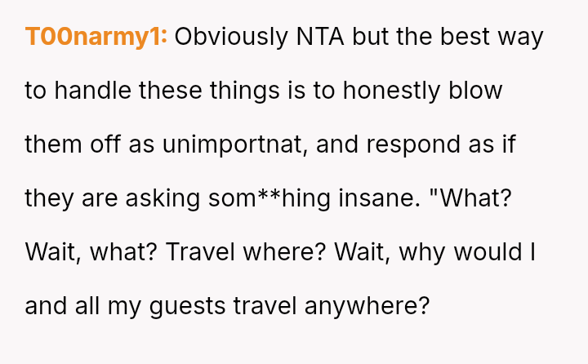This screenshot has width=588, height=364.
Task: Click the censored word "som**hing"
Action: click(256, 198)
